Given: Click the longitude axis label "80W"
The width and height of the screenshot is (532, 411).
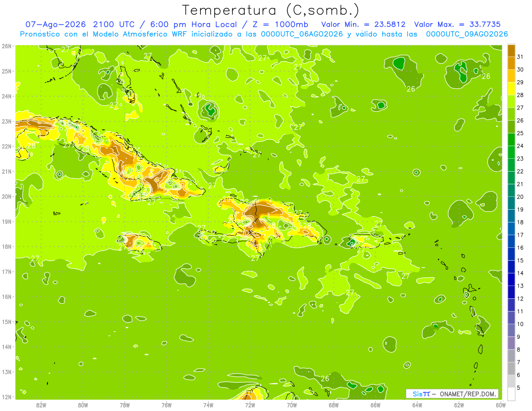Looking at the screenshot, I should 82,405.
